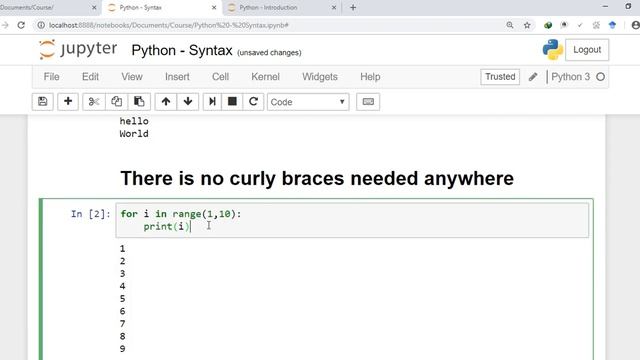Click the browser address bar URL

click(169, 25)
